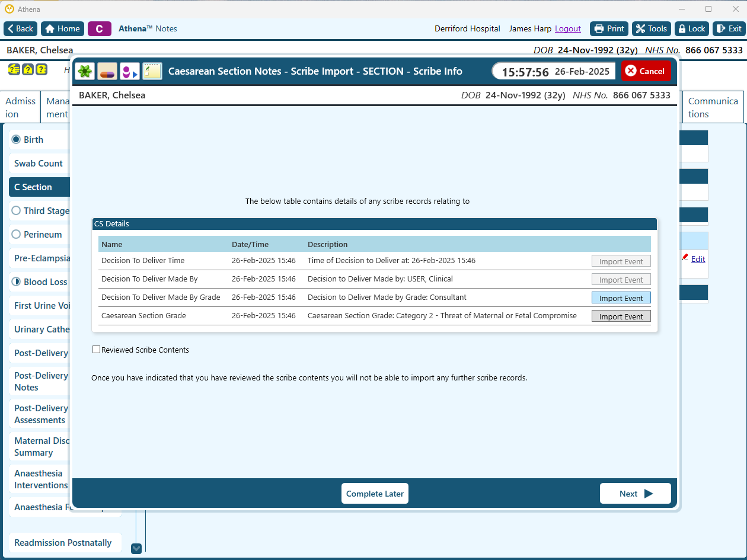The image size is (747, 560).
Task: Open Post-Delivery Notes in sidebar
Action: point(40,381)
